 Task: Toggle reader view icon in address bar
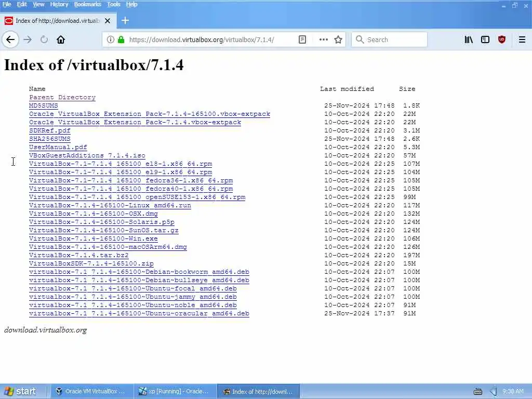302,39
